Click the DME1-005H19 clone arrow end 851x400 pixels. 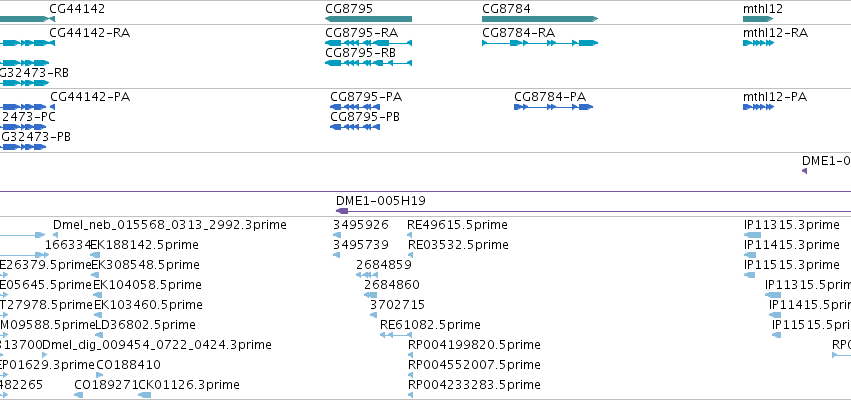pyautogui.click(x=342, y=211)
